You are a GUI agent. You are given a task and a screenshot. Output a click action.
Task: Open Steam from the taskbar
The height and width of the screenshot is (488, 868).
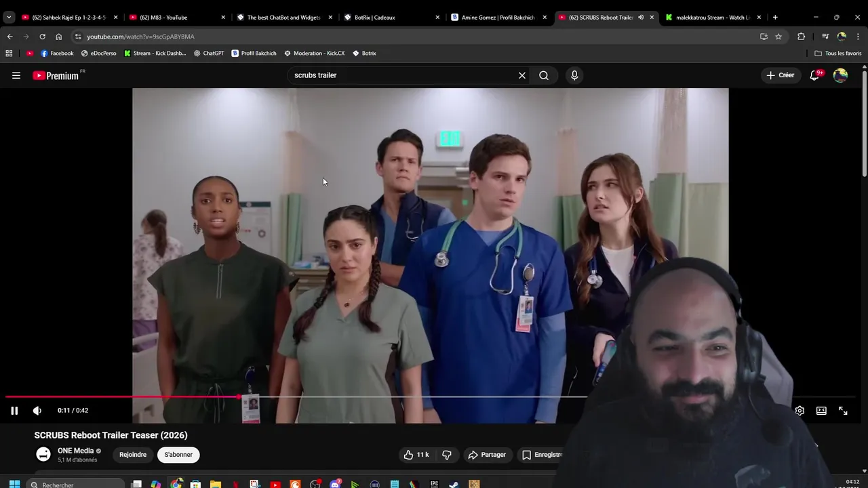tap(454, 484)
